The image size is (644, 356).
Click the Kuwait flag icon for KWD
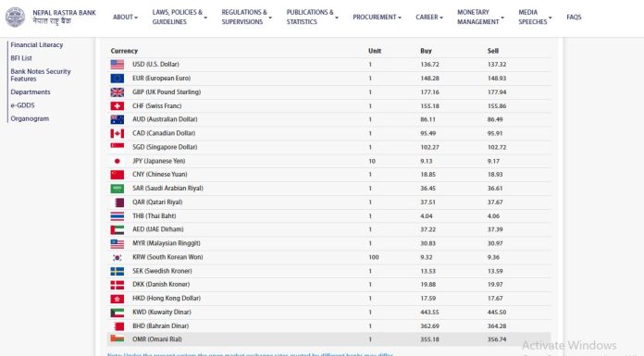pyautogui.click(x=118, y=313)
